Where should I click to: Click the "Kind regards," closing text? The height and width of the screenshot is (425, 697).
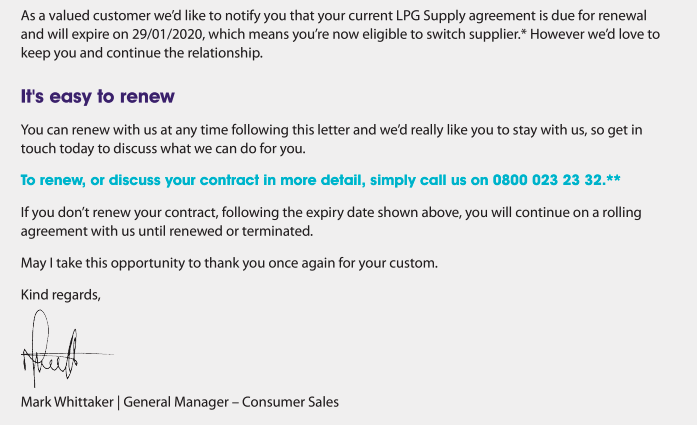coord(60,295)
